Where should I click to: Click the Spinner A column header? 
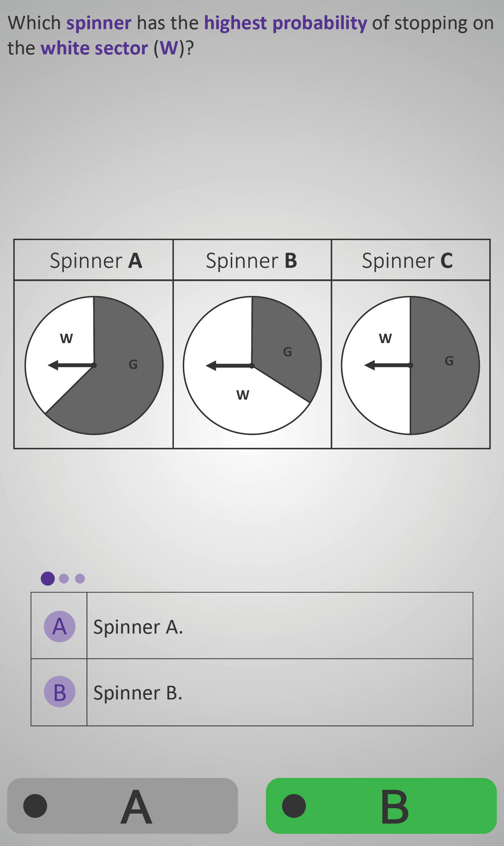pyautogui.click(x=96, y=260)
